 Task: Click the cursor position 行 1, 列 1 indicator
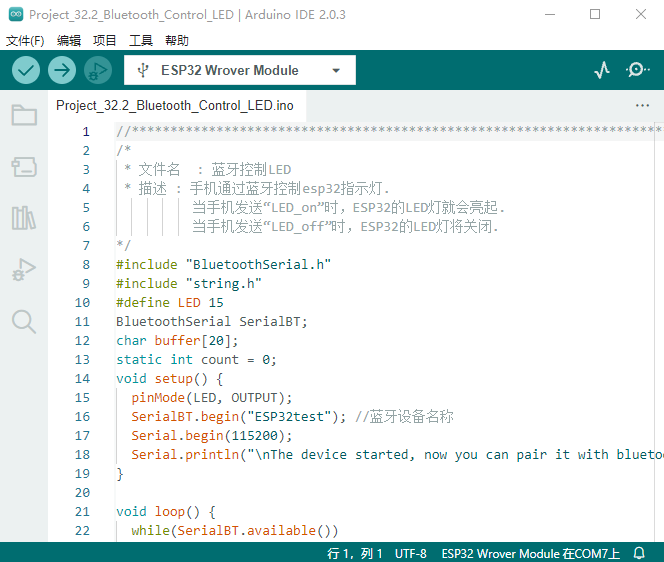pos(354,553)
